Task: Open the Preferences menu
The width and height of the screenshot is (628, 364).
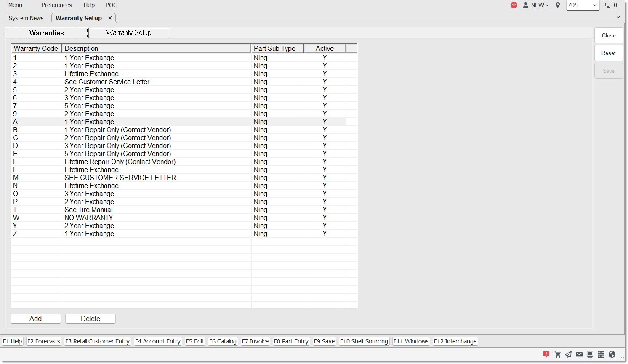Action: [56, 5]
